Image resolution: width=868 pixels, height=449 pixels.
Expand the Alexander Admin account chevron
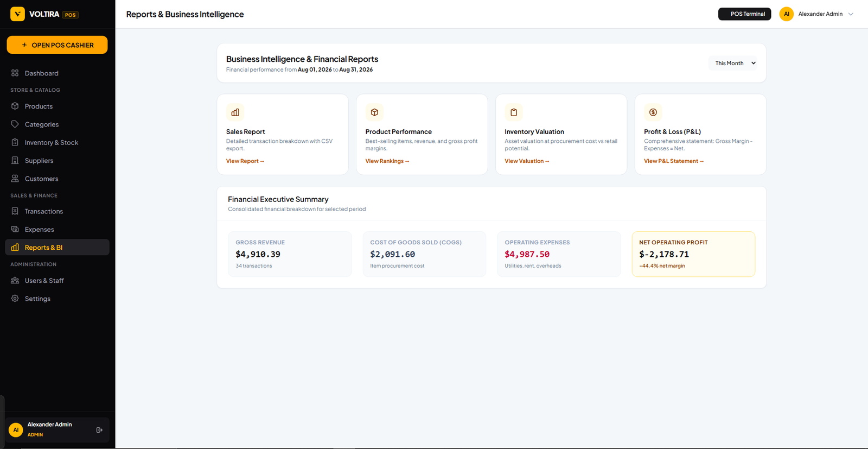851,14
